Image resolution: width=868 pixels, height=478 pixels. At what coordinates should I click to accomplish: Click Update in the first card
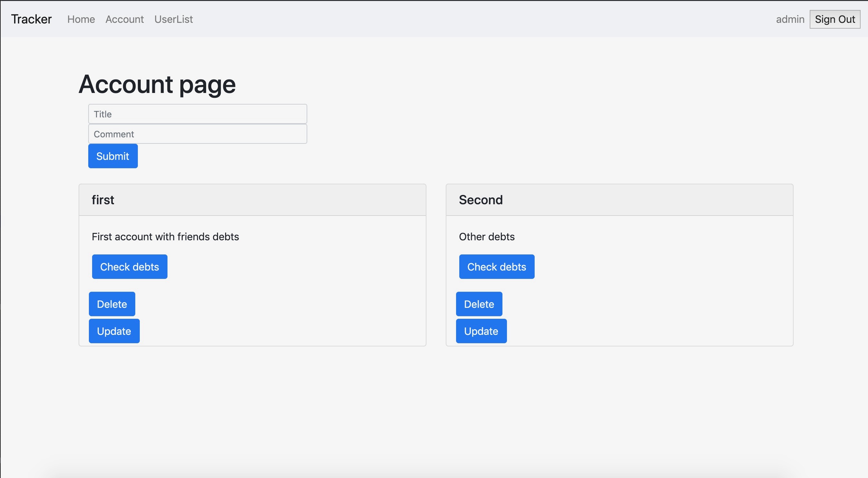point(114,331)
